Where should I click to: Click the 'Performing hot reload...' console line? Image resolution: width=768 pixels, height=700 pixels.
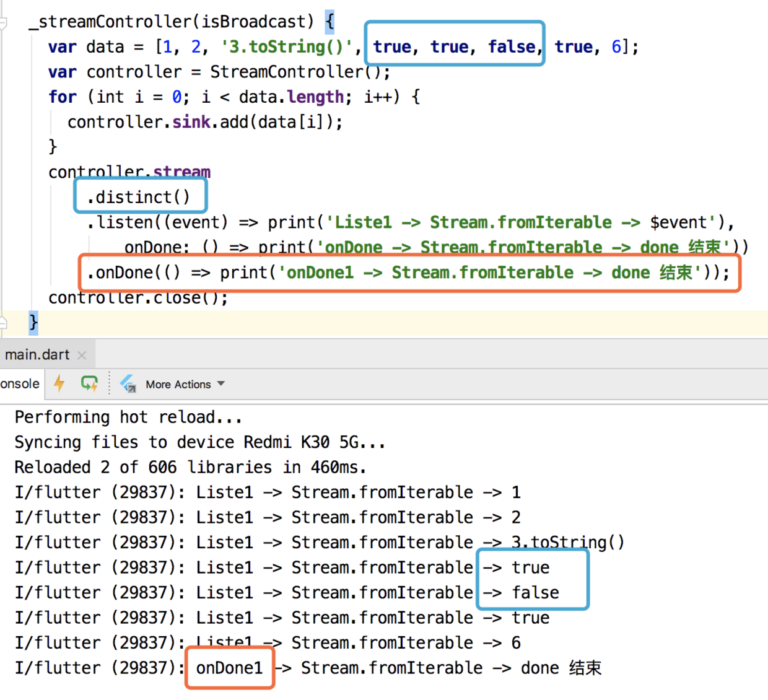click(128, 417)
